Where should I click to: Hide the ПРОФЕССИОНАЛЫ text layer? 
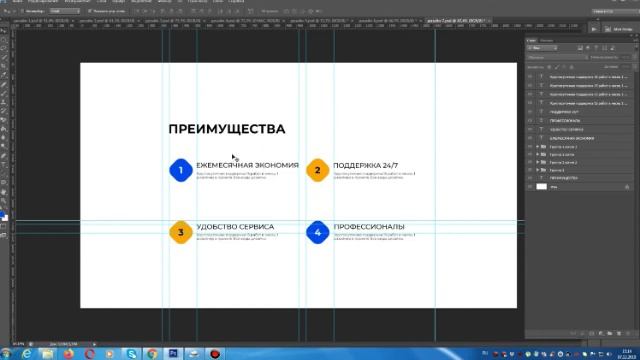pyautogui.click(x=530, y=120)
